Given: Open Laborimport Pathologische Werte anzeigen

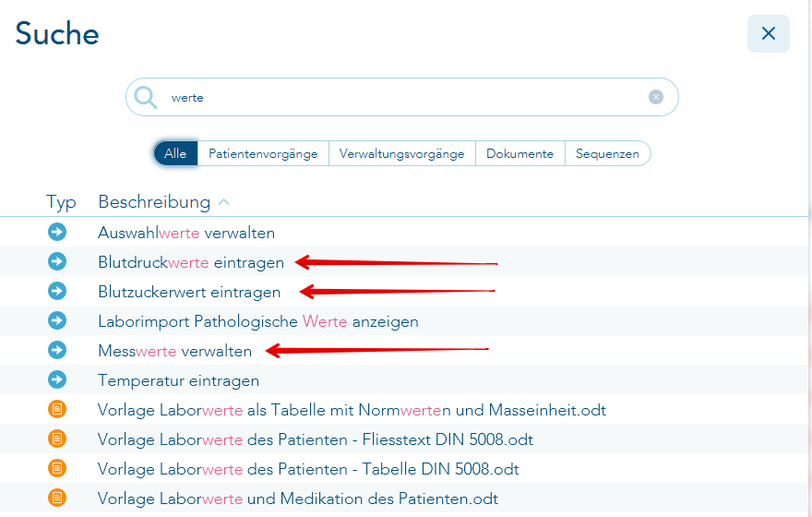Looking at the screenshot, I should [258, 321].
